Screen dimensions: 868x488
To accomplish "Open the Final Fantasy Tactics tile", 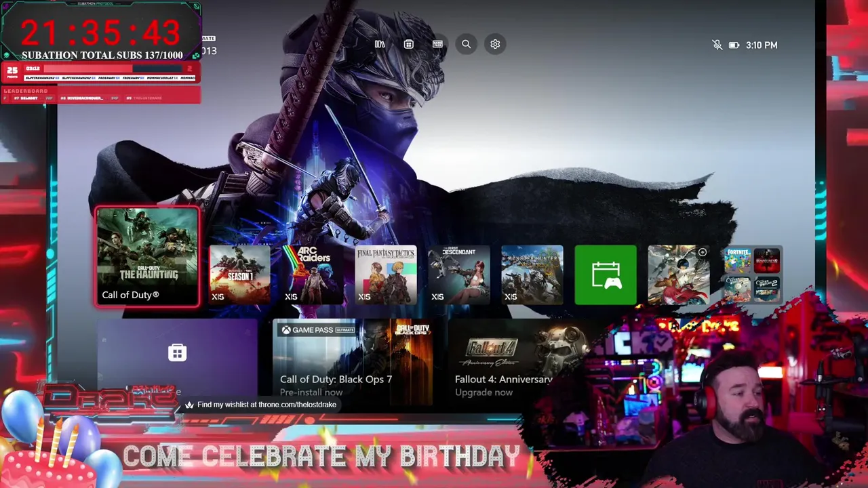I will point(386,274).
